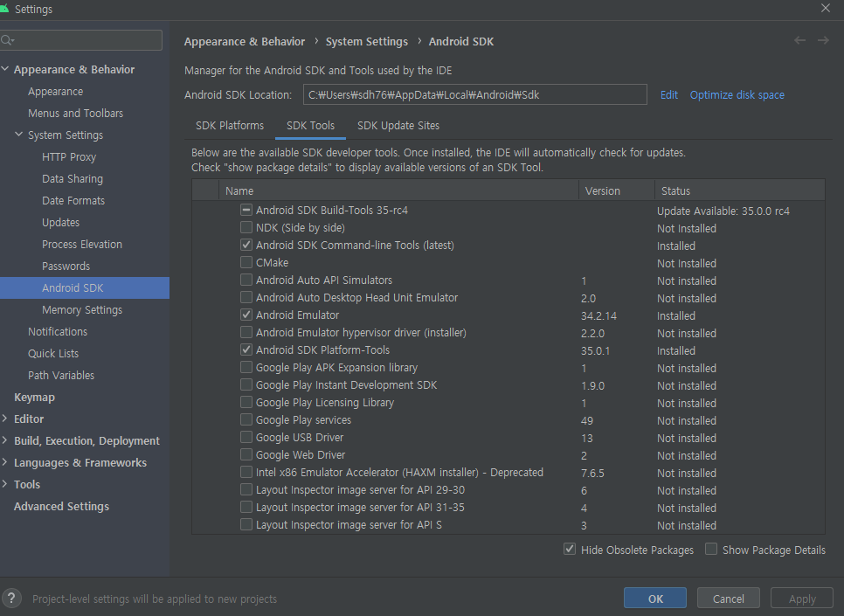844x616 pixels.
Task: Open the Process Elevation settings page
Action: (82, 244)
